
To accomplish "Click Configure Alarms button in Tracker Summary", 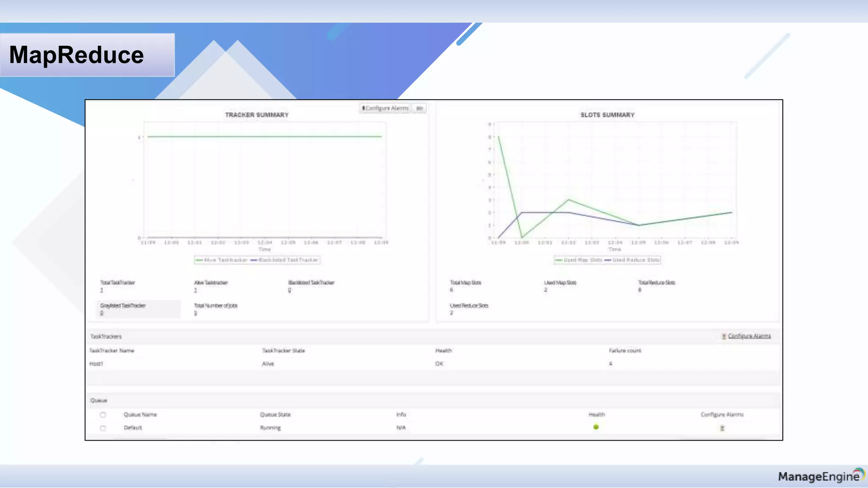I will [x=385, y=108].
